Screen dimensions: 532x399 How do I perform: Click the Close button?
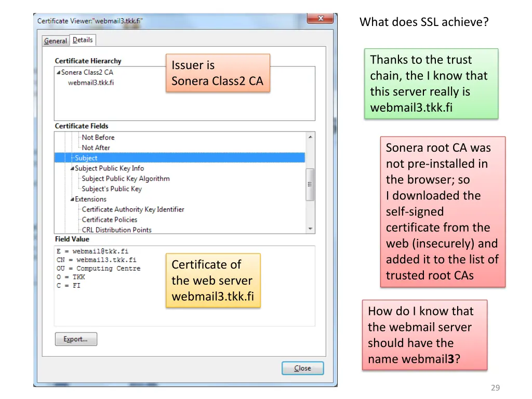coord(302,368)
